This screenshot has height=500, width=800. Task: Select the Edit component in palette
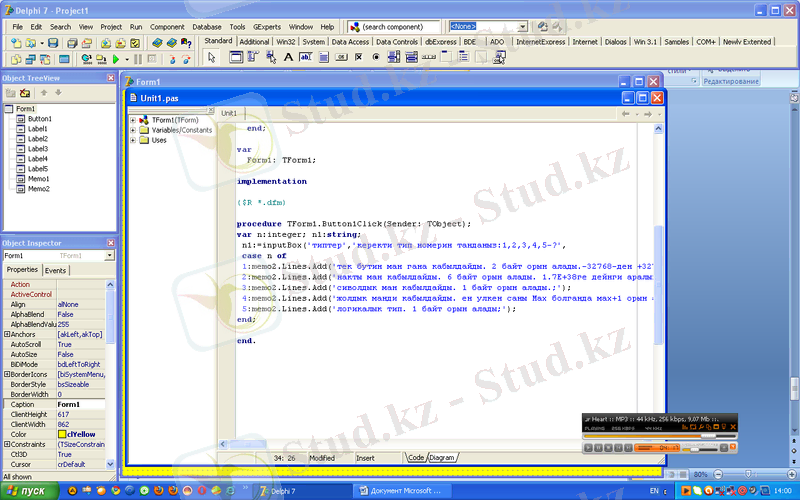(306, 57)
